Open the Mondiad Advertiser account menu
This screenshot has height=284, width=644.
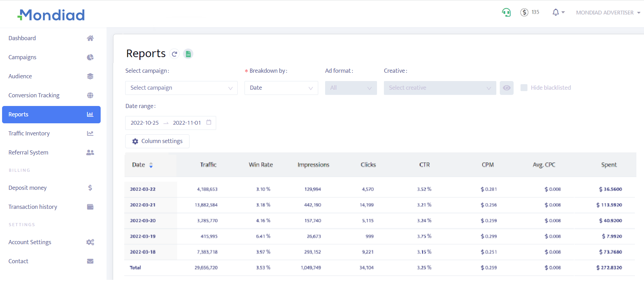608,12
